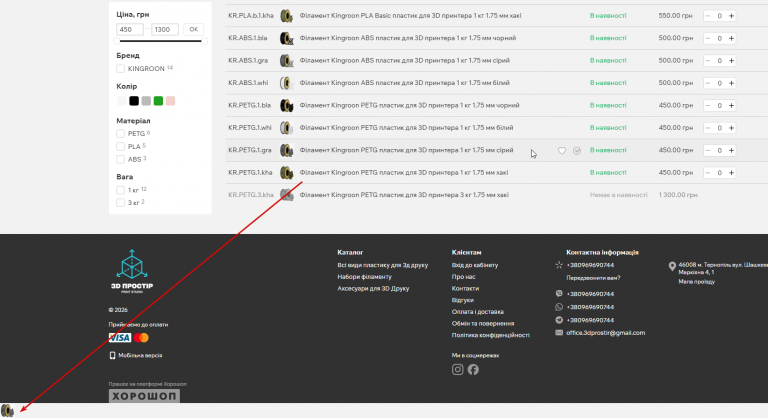Select the pink color swatch filter

coord(170,101)
